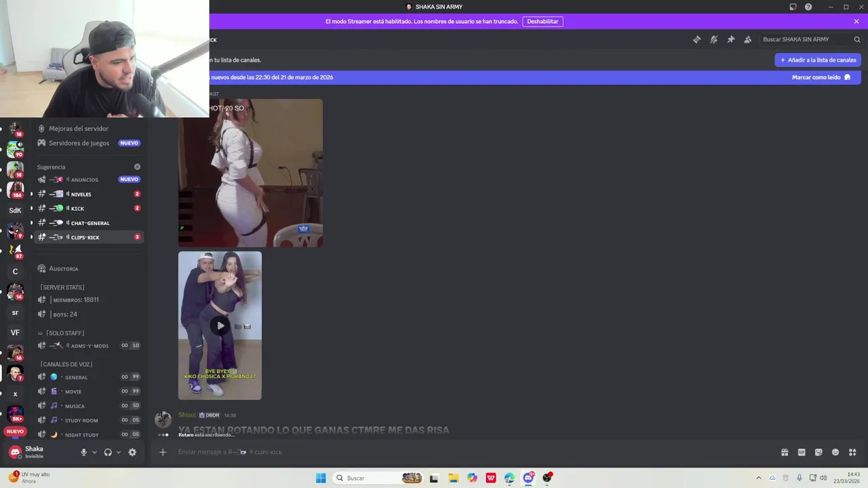The height and width of the screenshot is (488, 868).
Task: Open the inbox icon in title bar
Action: (x=793, y=7)
